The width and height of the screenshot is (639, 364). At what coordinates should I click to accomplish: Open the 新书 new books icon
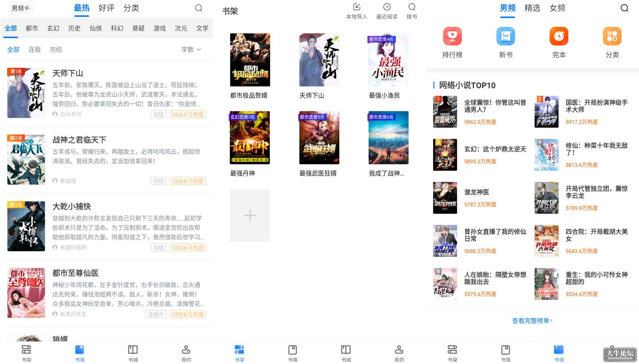click(506, 36)
